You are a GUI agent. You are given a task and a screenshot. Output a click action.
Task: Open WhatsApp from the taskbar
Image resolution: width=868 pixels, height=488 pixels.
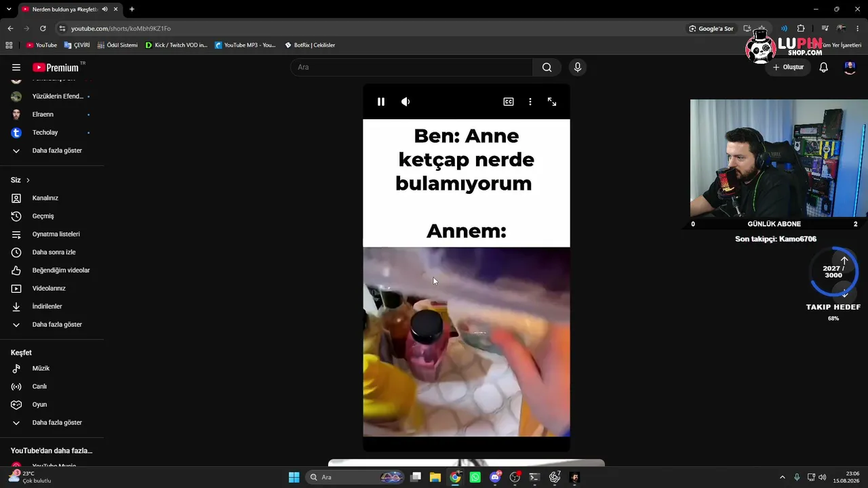(x=475, y=477)
